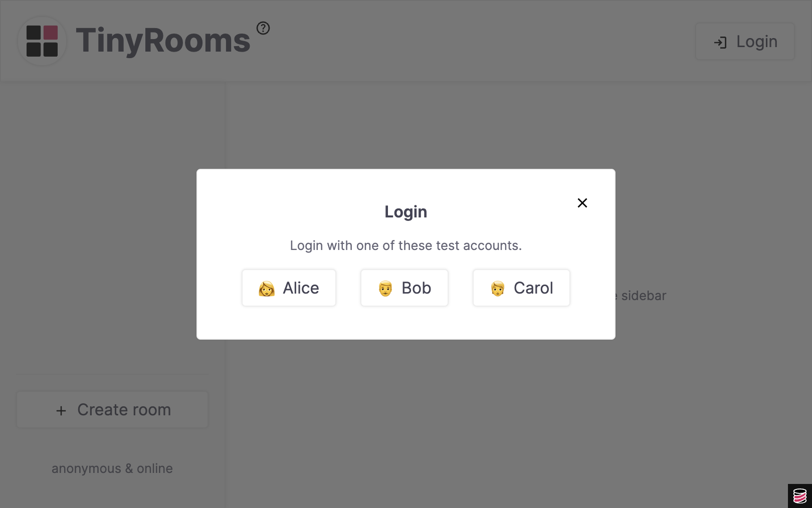The height and width of the screenshot is (508, 812).
Task: Click the TinyRooms title text
Action: (163, 41)
